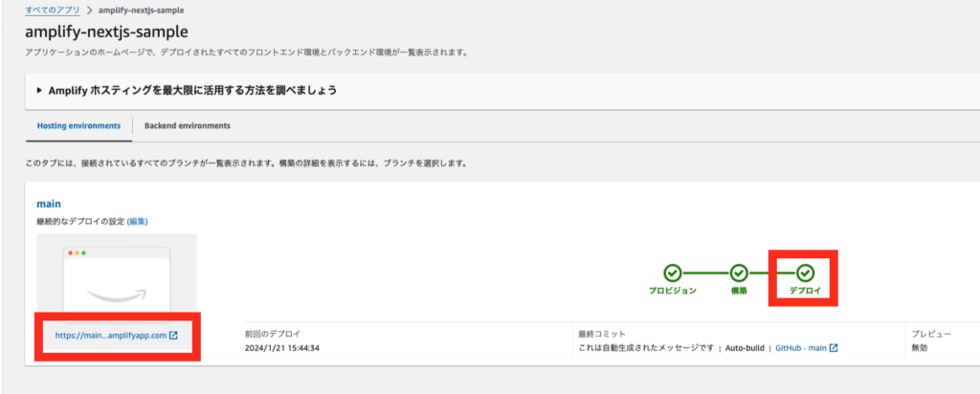Open the GitHub - main commit link

799,347
